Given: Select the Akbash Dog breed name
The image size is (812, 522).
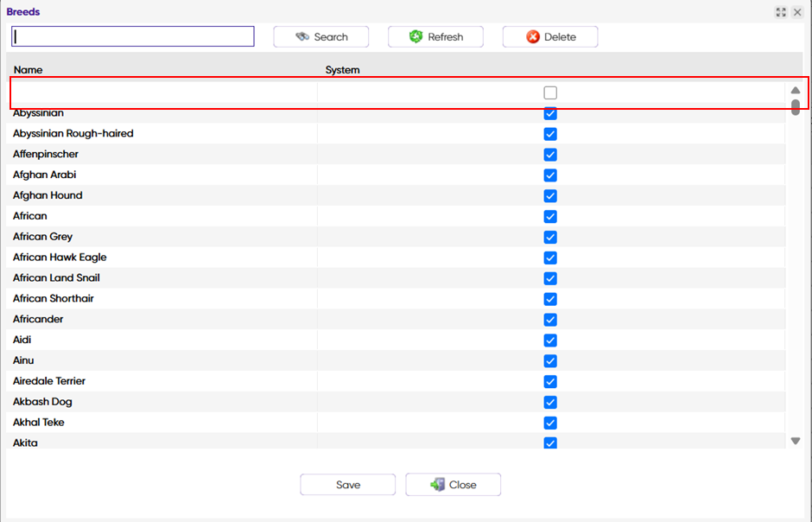Looking at the screenshot, I should point(42,402).
